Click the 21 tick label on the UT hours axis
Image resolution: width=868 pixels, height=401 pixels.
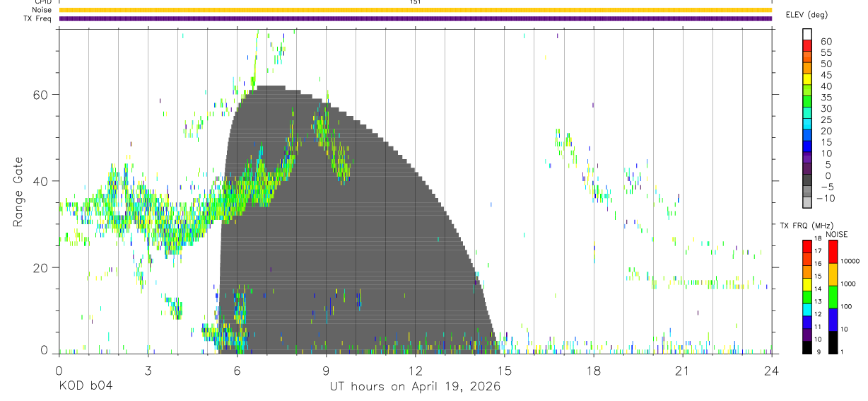point(682,370)
